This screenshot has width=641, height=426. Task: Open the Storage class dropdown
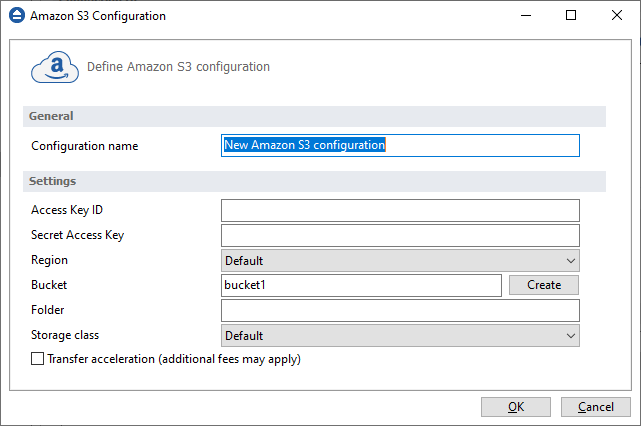400,336
